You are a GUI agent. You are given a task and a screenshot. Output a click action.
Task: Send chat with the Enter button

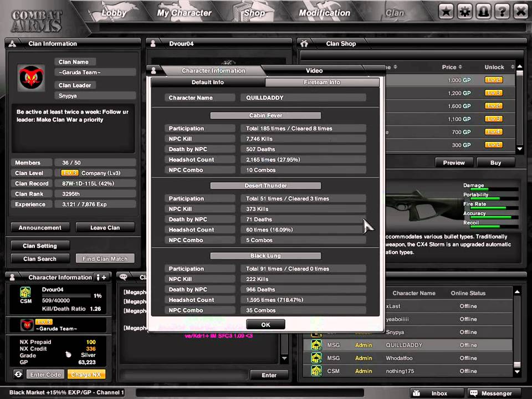click(269, 375)
